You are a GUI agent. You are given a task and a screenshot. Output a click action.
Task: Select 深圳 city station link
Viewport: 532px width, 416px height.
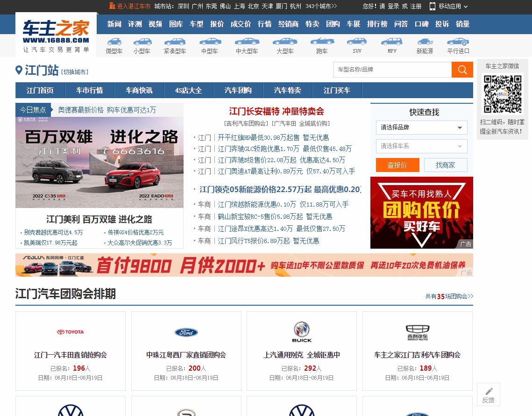(x=183, y=6)
